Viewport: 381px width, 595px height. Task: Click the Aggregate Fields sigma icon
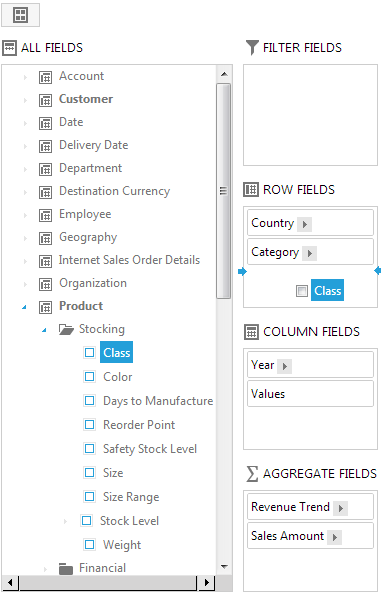point(252,474)
